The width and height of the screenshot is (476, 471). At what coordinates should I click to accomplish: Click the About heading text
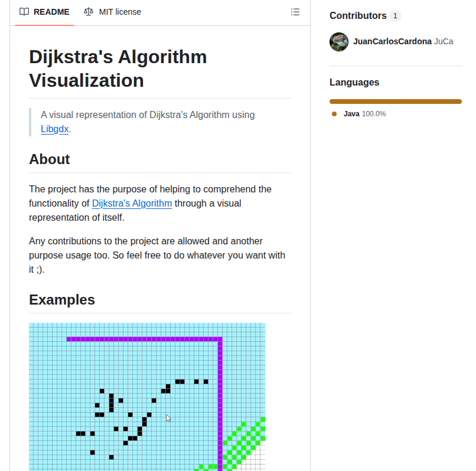click(x=49, y=159)
